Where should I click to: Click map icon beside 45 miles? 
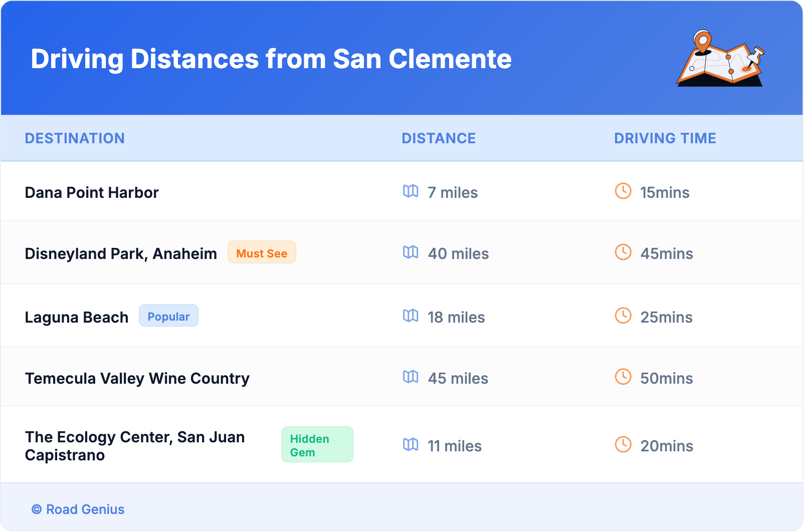tap(411, 377)
